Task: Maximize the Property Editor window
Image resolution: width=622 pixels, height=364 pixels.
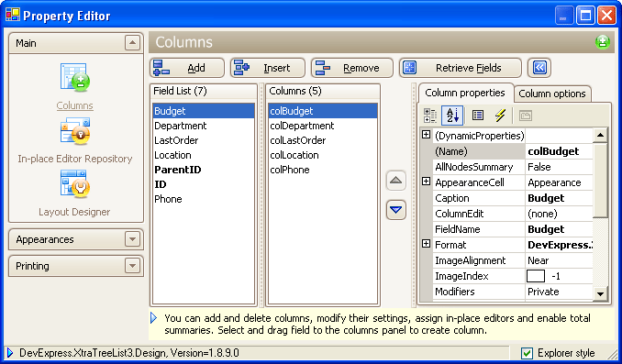Action: 585,16
